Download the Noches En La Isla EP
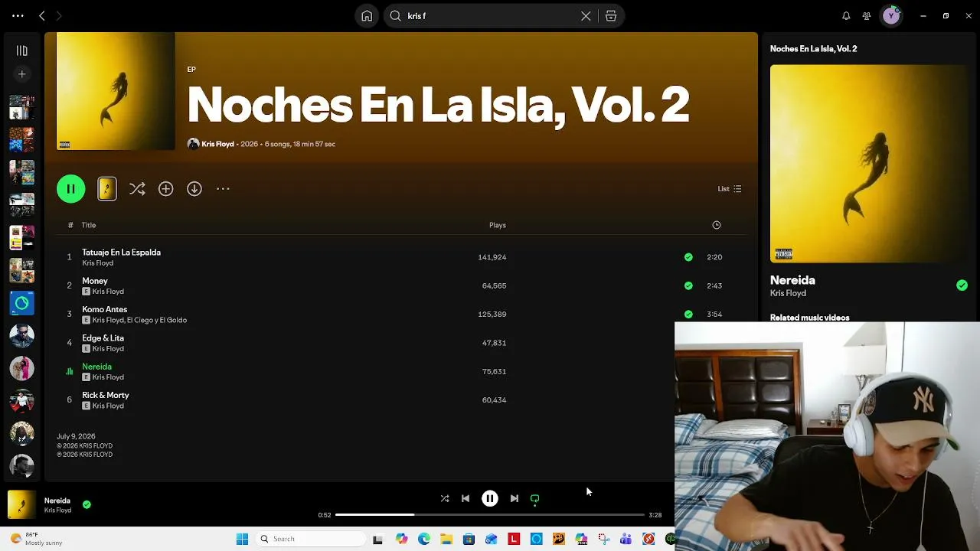 click(194, 189)
